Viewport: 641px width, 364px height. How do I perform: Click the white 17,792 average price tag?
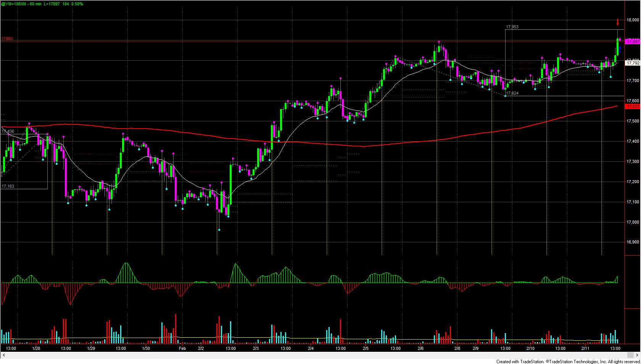[x=633, y=63]
